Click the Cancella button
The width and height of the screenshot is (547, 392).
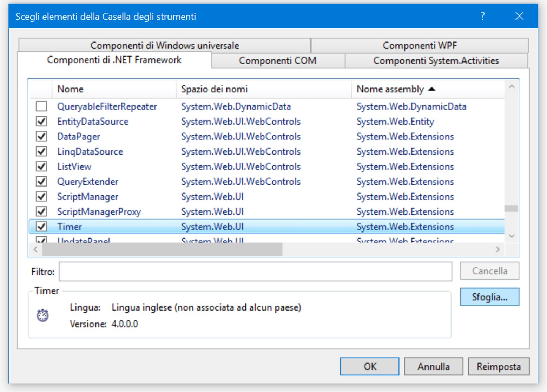[x=489, y=271]
